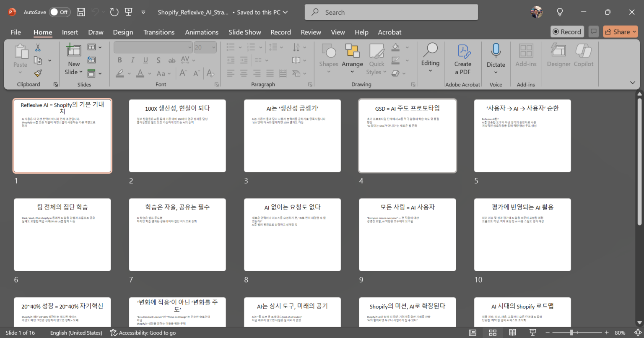Check Accessibility: Good to go status
This screenshot has height=338, width=644.
point(143,332)
